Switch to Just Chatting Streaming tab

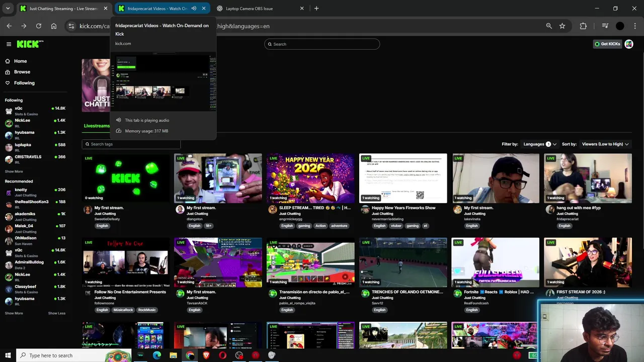(63, 9)
